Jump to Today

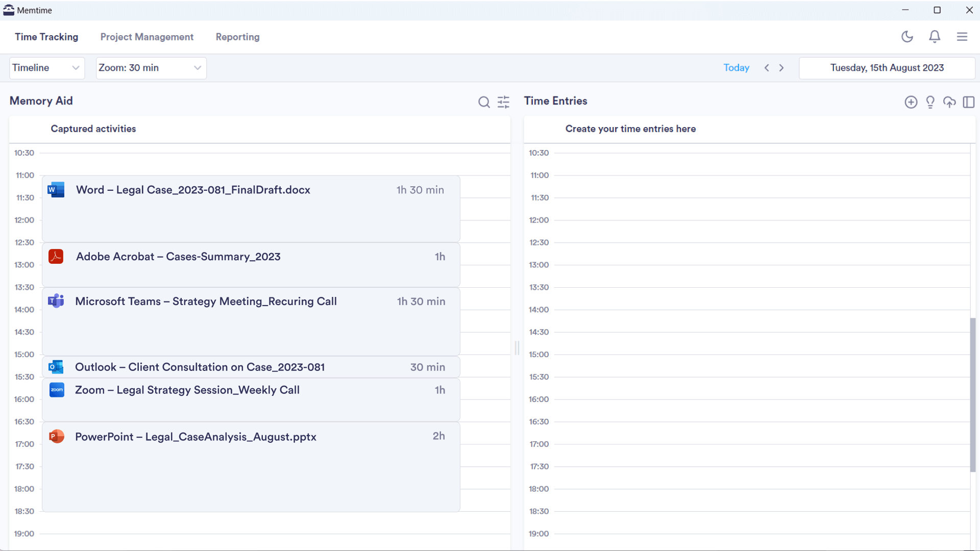[x=736, y=68]
